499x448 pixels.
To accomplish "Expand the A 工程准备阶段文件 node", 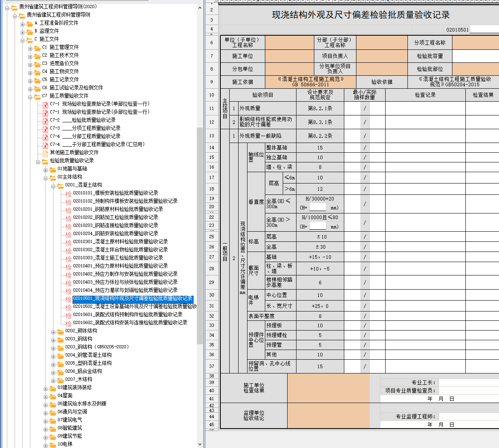I will pos(23,24).
